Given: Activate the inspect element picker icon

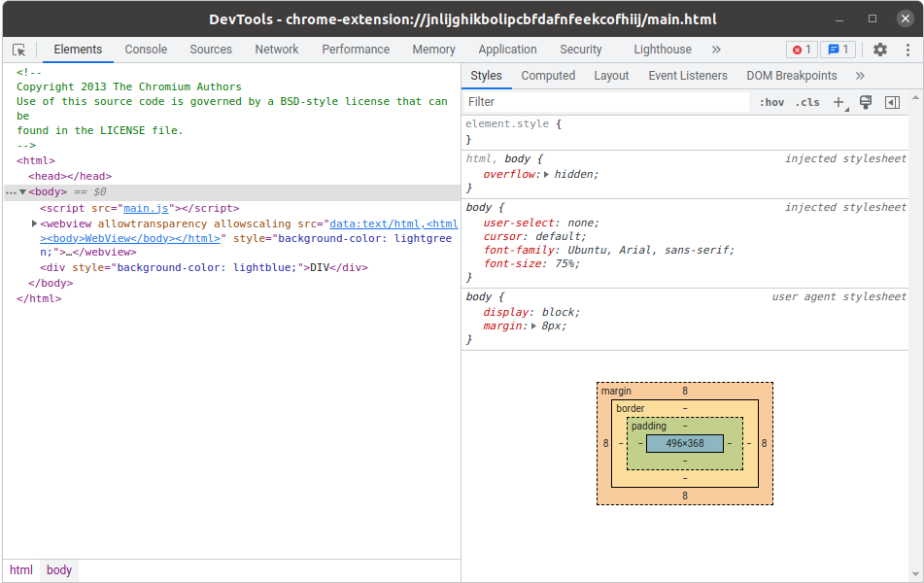Looking at the screenshot, I should [18, 51].
